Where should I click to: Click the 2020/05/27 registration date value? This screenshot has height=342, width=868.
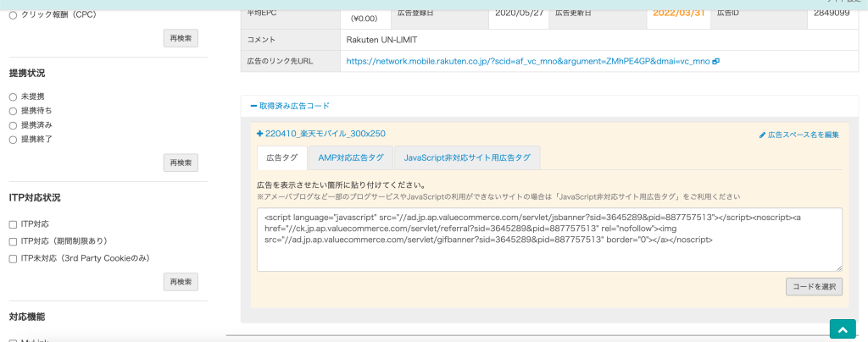point(519,12)
